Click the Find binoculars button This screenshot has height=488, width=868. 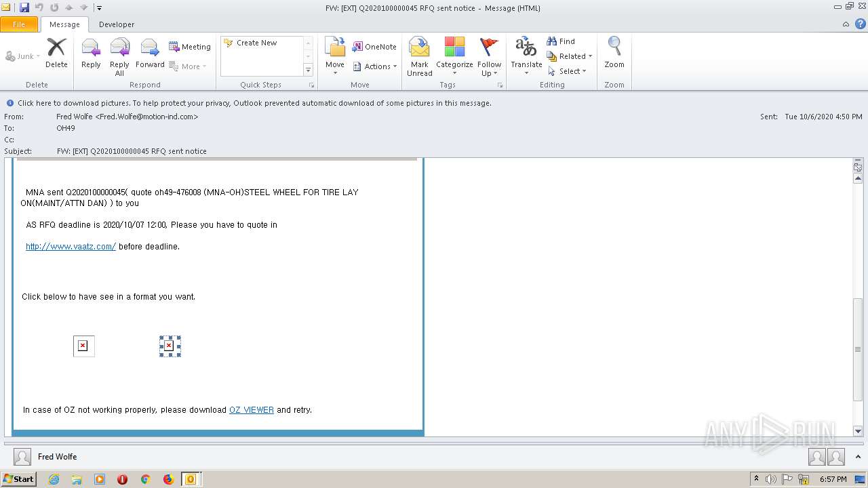coord(561,41)
